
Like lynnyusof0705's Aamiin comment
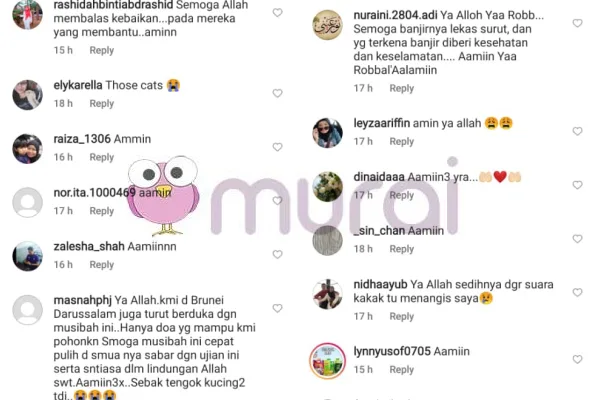577,359
